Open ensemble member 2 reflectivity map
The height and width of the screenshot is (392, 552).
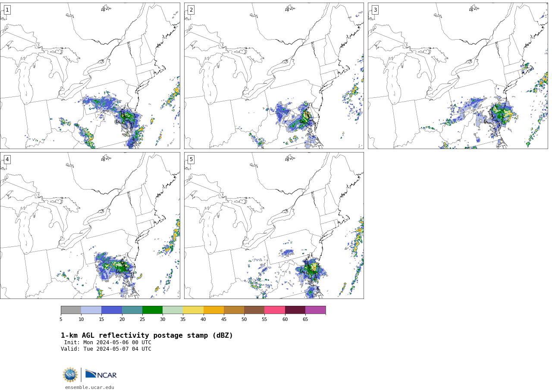[x=274, y=76]
